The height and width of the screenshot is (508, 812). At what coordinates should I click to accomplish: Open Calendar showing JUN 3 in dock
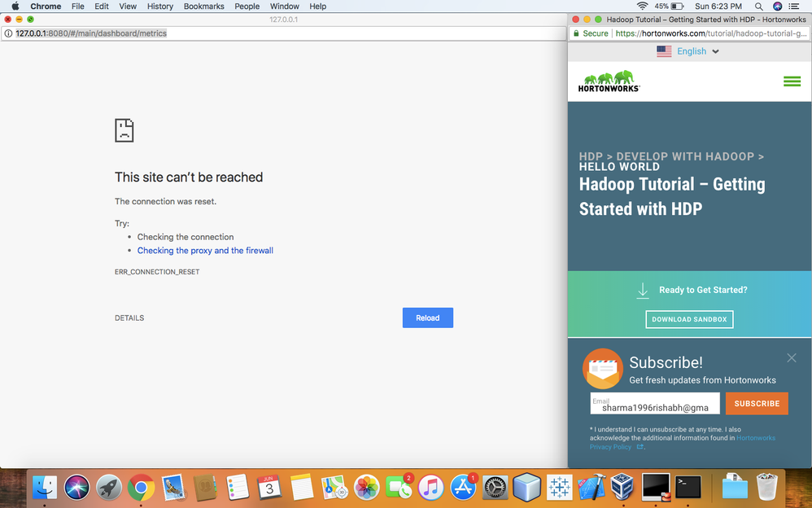point(269,488)
